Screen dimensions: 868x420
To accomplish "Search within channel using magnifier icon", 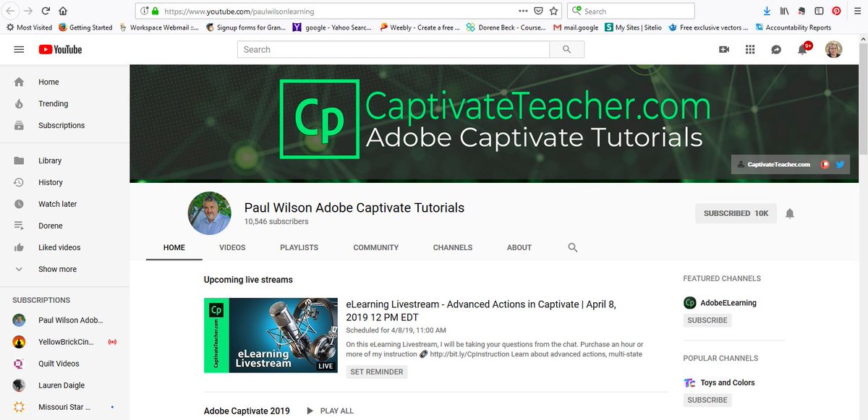I will (x=573, y=247).
